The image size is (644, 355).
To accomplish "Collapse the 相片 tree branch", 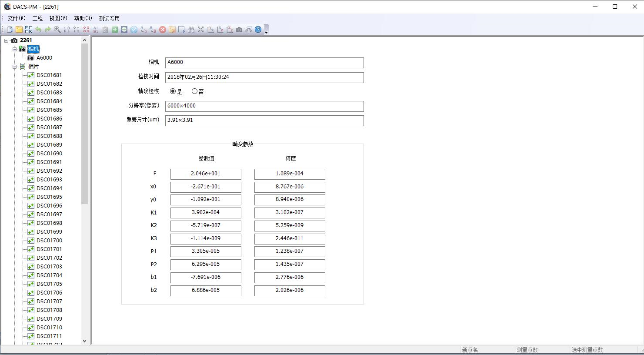I will tap(14, 67).
